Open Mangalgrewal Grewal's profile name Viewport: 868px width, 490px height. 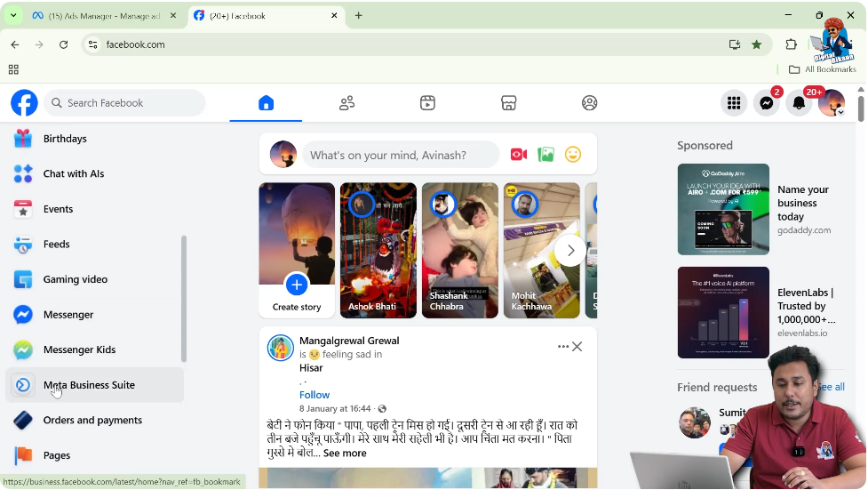[x=349, y=341]
